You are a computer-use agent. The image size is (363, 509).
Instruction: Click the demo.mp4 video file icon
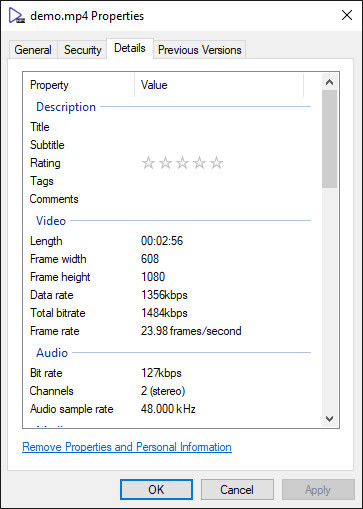pos(16,16)
